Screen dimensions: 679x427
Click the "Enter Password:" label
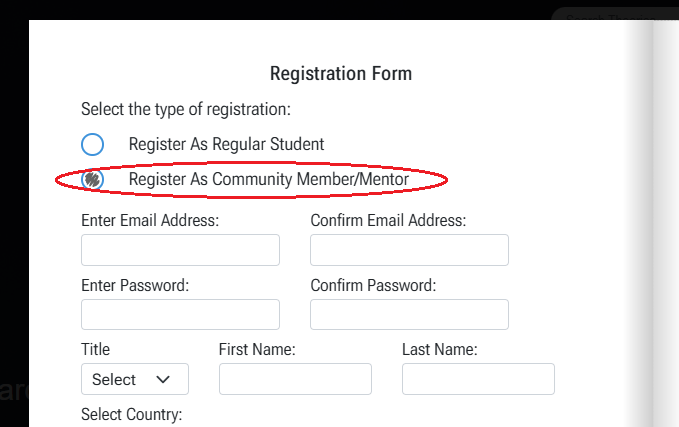[x=135, y=285]
